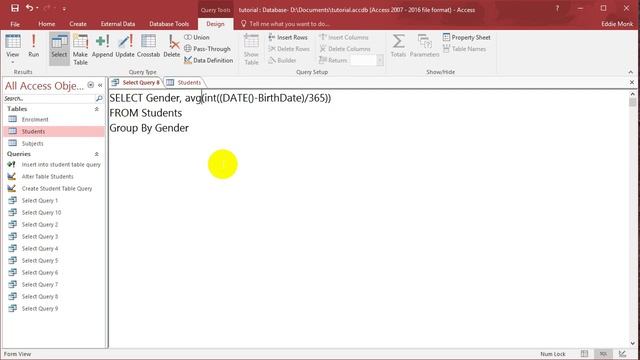Select Alter Table Students query
The height and width of the screenshot is (360, 640).
click(53, 176)
